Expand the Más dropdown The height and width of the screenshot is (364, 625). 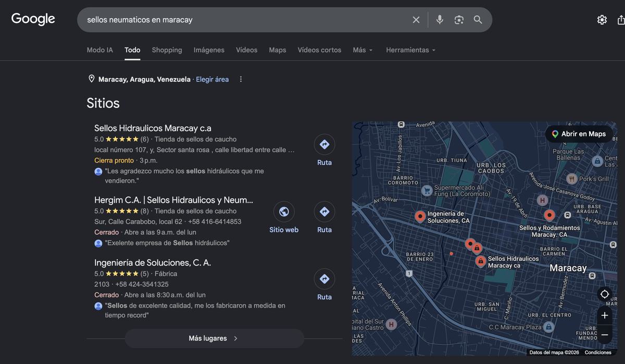pos(362,50)
